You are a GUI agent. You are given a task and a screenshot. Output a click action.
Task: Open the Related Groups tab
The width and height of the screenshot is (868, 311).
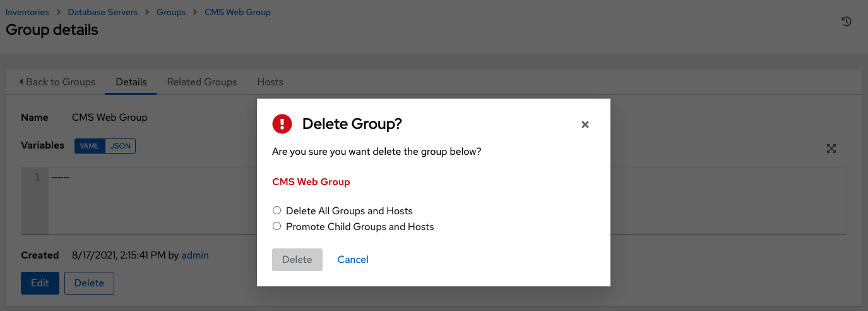[202, 82]
